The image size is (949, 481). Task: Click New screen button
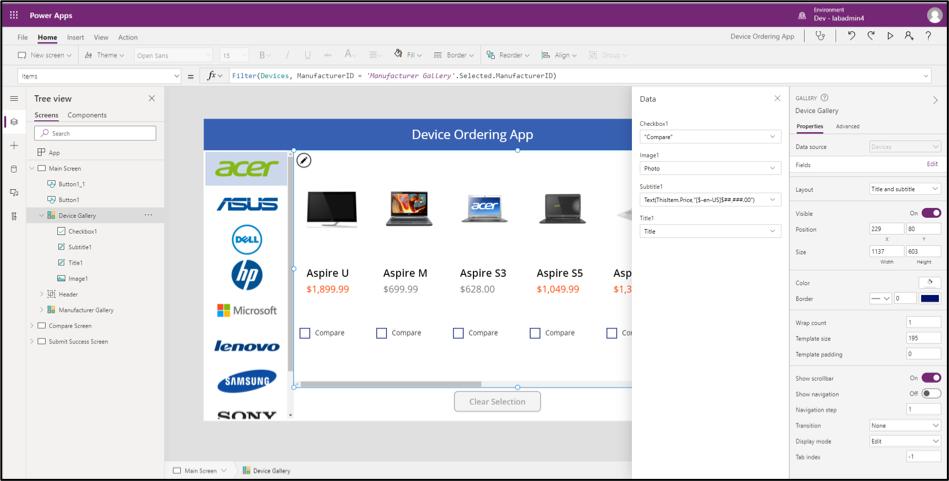(45, 55)
